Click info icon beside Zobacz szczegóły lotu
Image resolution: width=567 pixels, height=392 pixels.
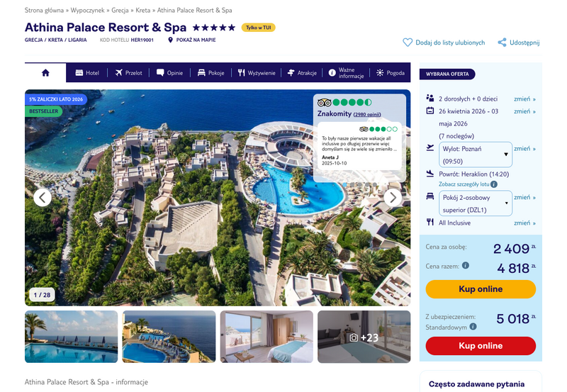[494, 184]
